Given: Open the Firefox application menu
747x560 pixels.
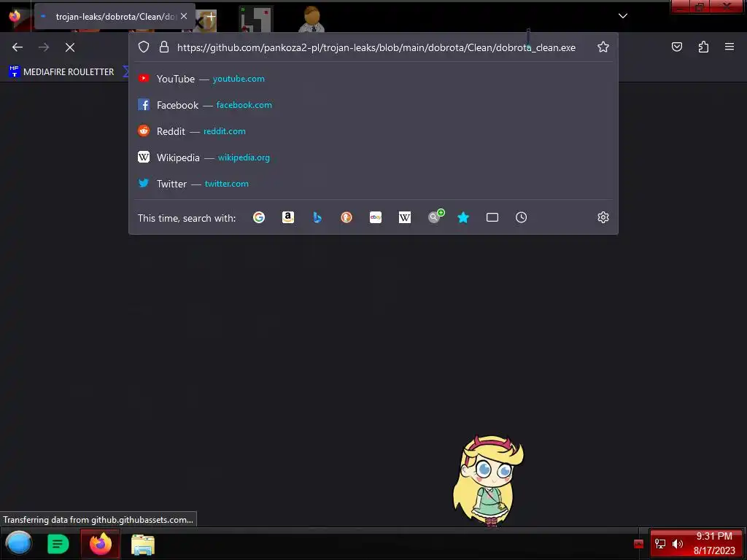Looking at the screenshot, I should 729,47.
